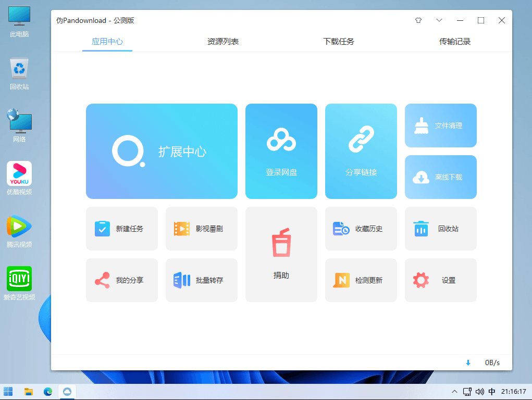Select desktop 回收站 recycle bin icon

click(19, 74)
